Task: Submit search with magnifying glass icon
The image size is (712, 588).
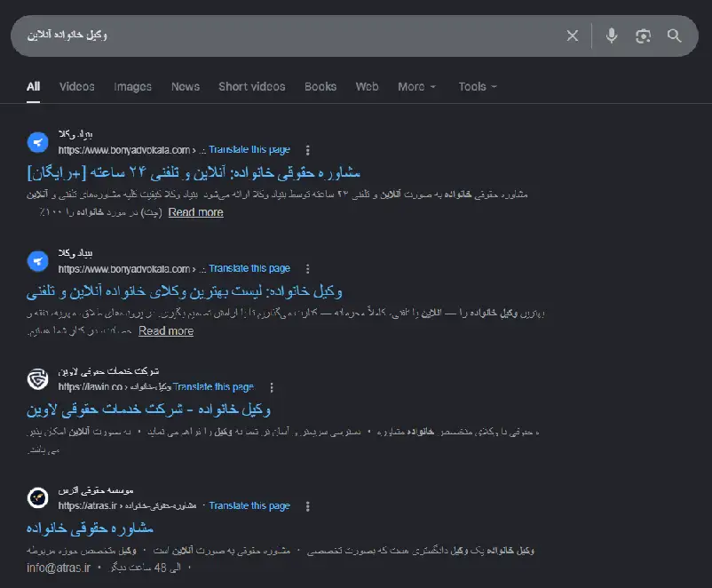Action: tap(675, 36)
